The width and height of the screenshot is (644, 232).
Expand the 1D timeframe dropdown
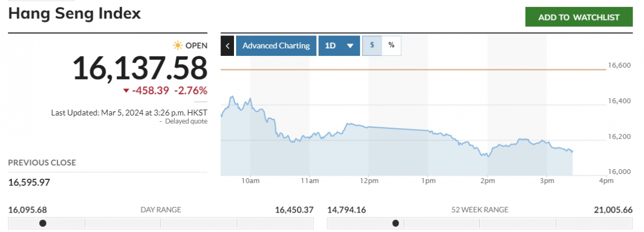(339, 46)
